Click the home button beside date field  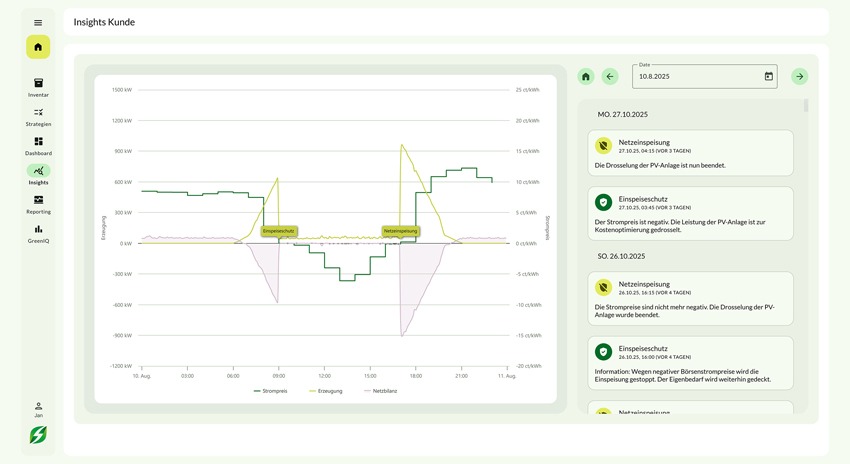(x=586, y=76)
